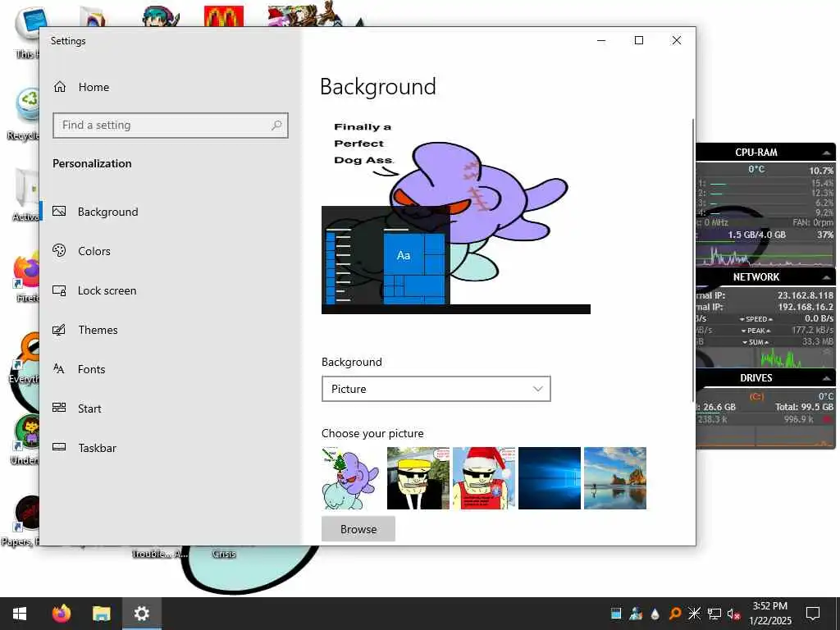Click the mountain picture tray icon
840x630 pixels.
click(x=636, y=614)
